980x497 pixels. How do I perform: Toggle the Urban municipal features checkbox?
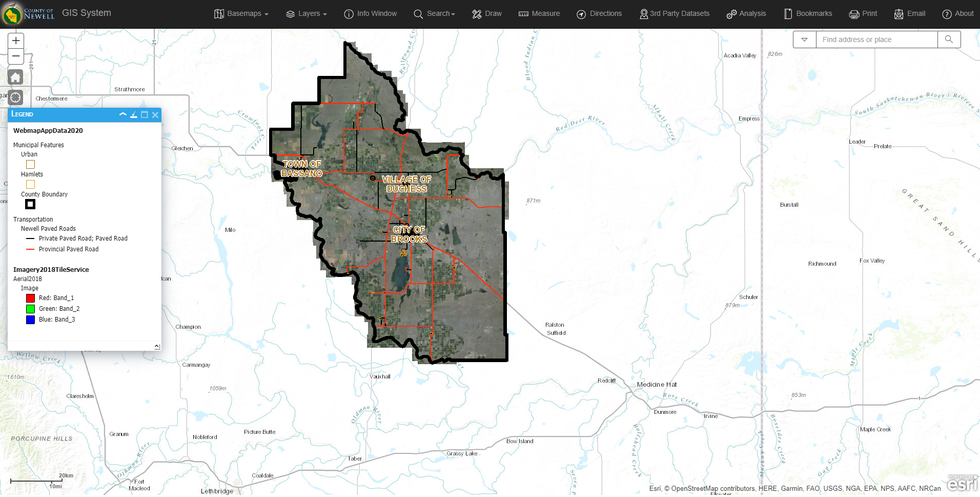[x=30, y=164]
